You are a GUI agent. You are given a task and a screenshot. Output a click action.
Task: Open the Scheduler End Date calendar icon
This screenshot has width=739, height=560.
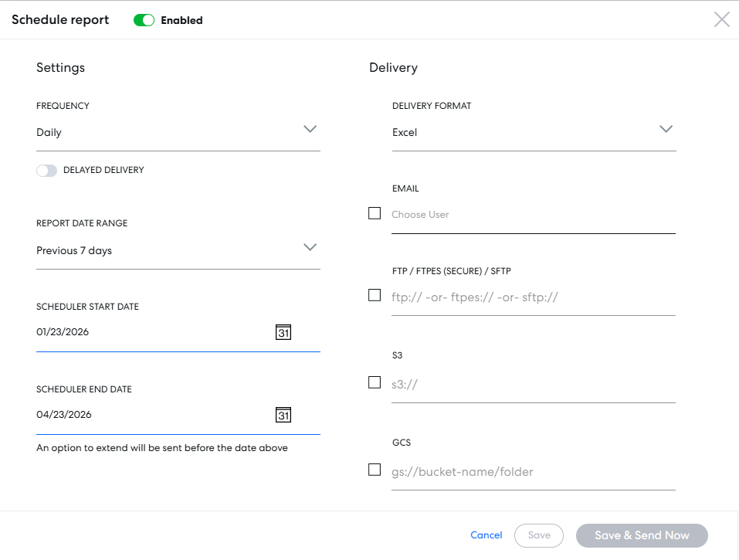[x=283, y=416]
